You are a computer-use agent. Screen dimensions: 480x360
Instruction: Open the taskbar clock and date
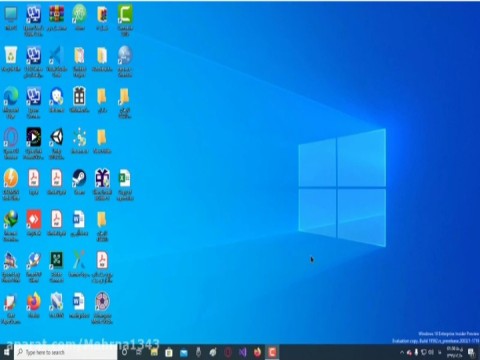click(454, 352)
